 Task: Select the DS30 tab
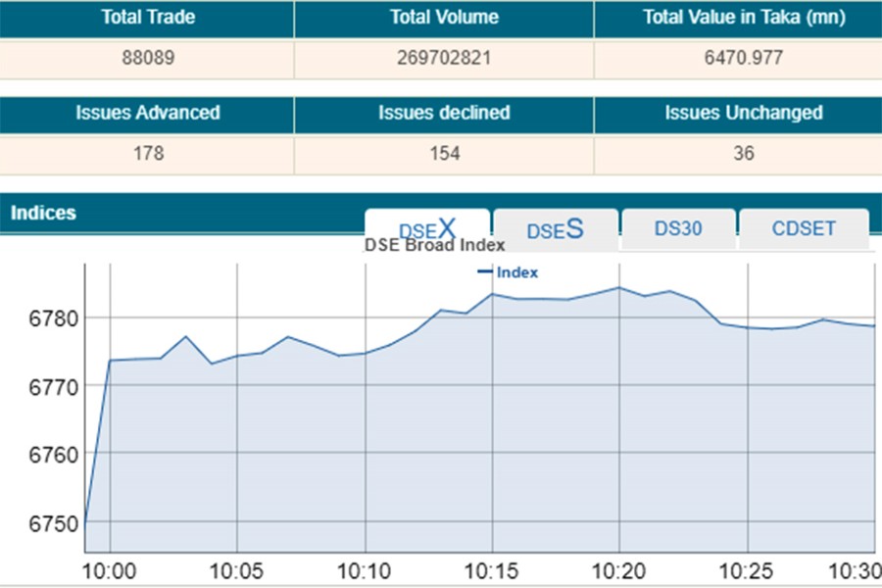pyautogui.click(x=678, y=229)
